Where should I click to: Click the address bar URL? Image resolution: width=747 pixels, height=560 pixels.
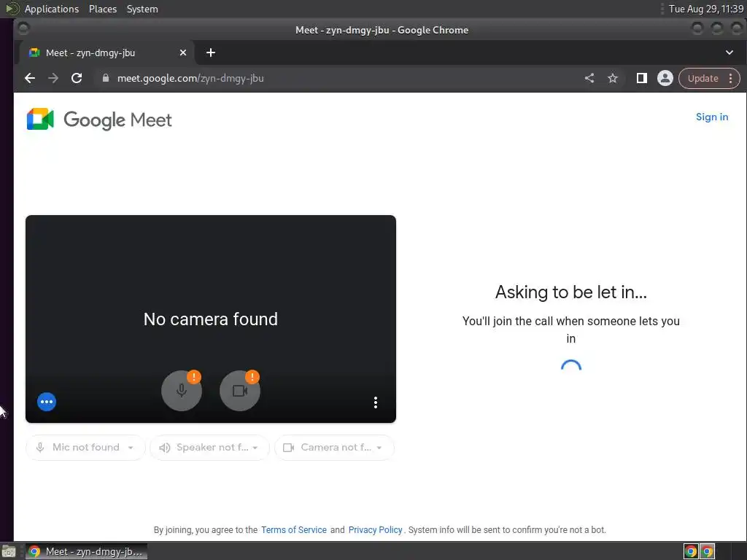pos(190,78)
